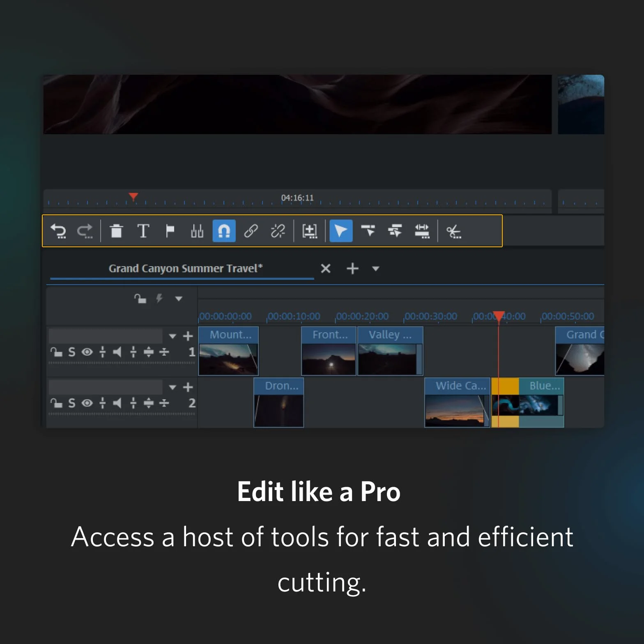The width and height of the screenshot is (644, 644).
Task: Toggle the lock on track 1
Action: pos(56,352)
